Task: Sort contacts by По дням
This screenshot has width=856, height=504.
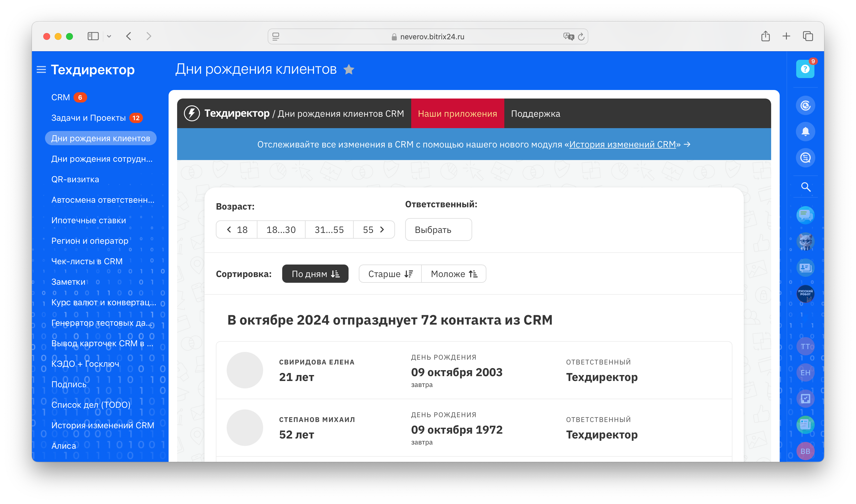Action: pos(315,274)
